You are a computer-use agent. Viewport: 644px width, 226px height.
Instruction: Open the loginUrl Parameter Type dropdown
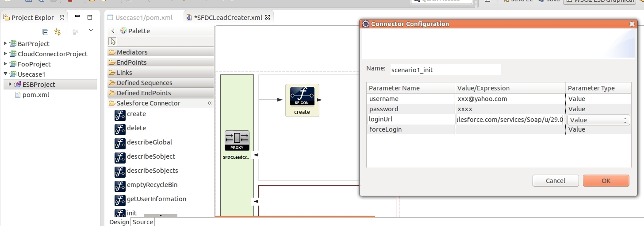pyautogui.click(x=599, y=120)
